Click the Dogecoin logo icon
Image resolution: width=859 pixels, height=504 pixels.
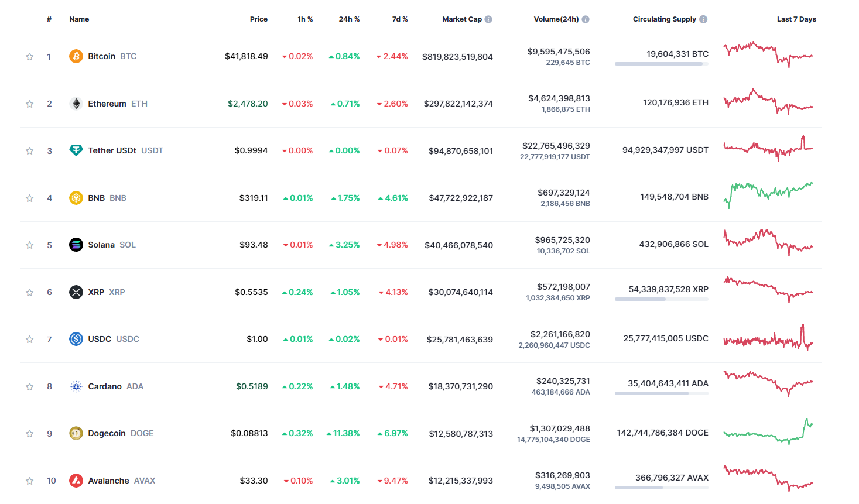[76, 433]
